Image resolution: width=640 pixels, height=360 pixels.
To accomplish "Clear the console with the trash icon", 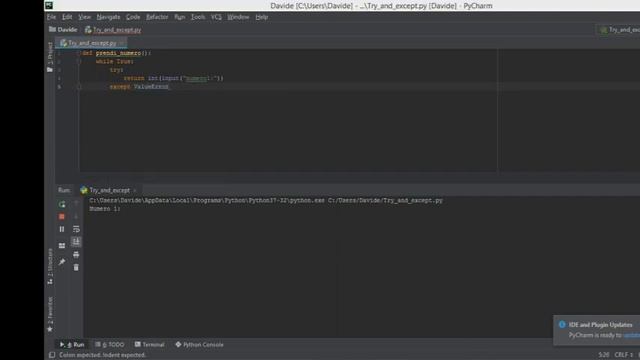I will (76, 268).
